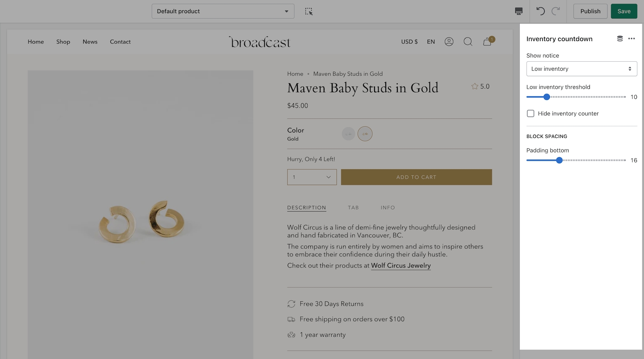Open the shopping cart bag icon

(x=488, y=42)
